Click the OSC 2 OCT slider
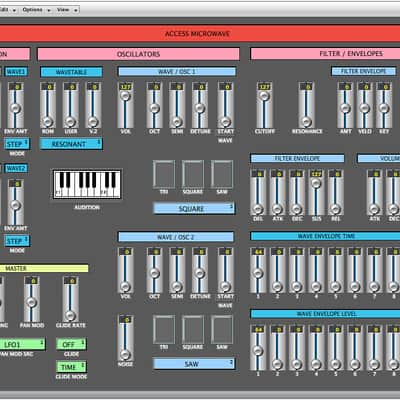The height and width of the screenshot is (400, 400). click(154, 270)
